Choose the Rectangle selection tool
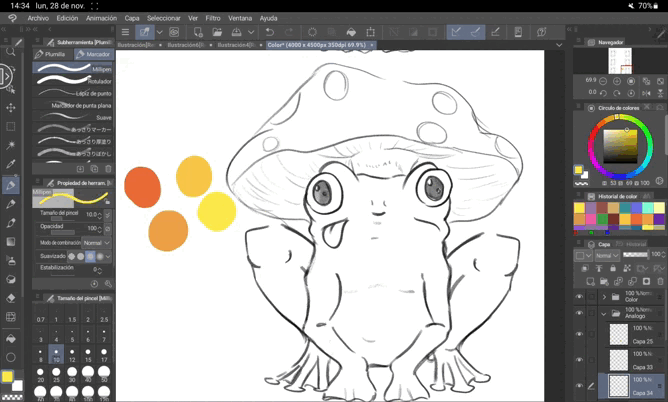668x402 pixels. point(11,126)
